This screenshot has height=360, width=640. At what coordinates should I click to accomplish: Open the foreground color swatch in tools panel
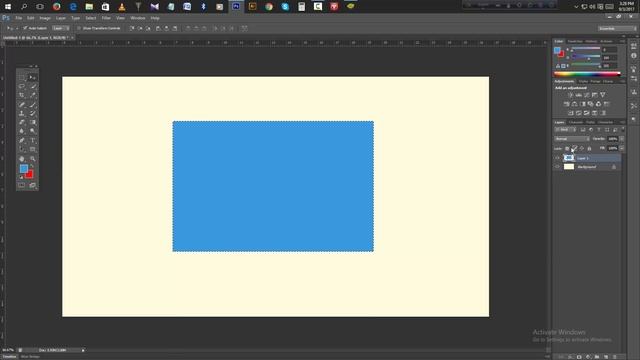[x=24, y=169]
